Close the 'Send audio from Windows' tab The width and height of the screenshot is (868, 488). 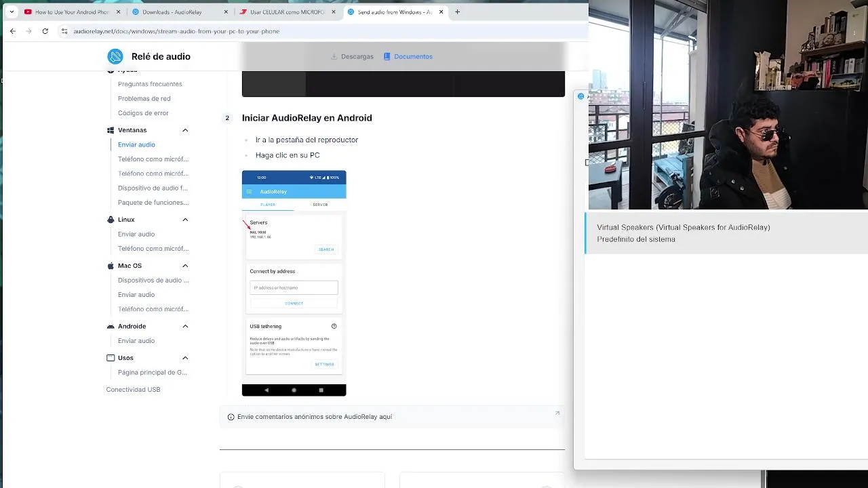pos(441,12)
